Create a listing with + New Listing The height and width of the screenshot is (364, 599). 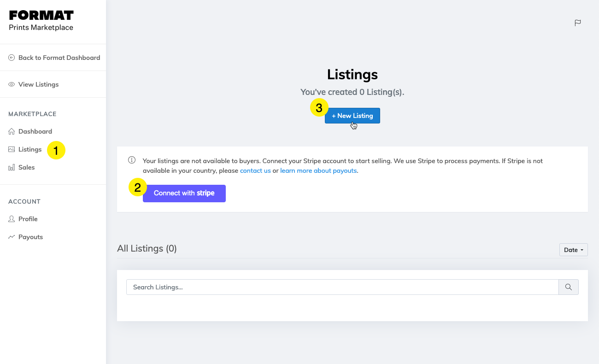[352, 116]
